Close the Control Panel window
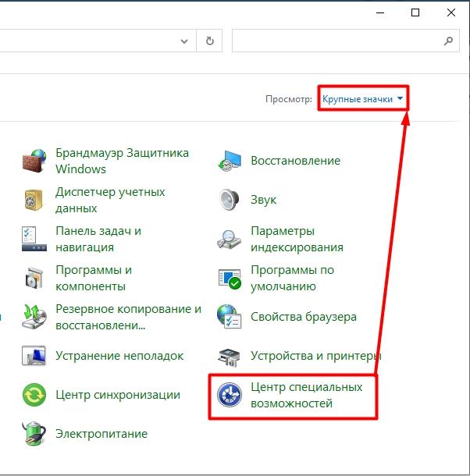470x476 pixels. (x=451, y=12)
